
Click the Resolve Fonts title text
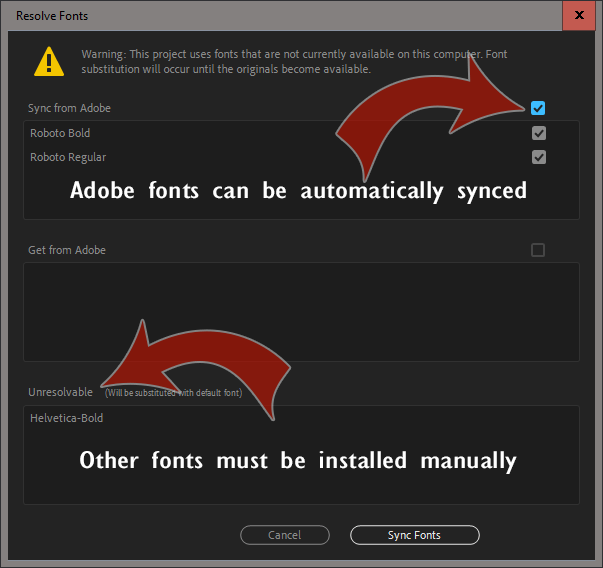click(52, 16)
